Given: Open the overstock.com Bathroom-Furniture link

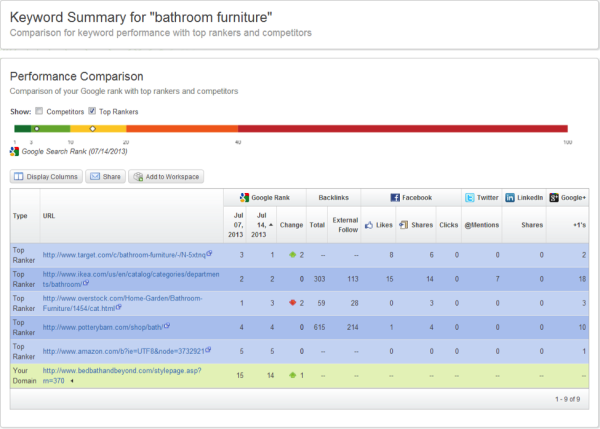Looking at the screenshot, I should click(122, 303).
